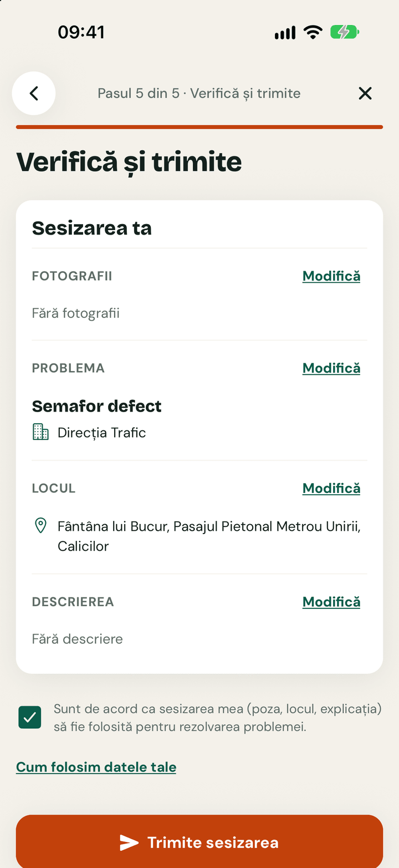Click Modifică link for Fotografii section

click(x=331, y=276)
